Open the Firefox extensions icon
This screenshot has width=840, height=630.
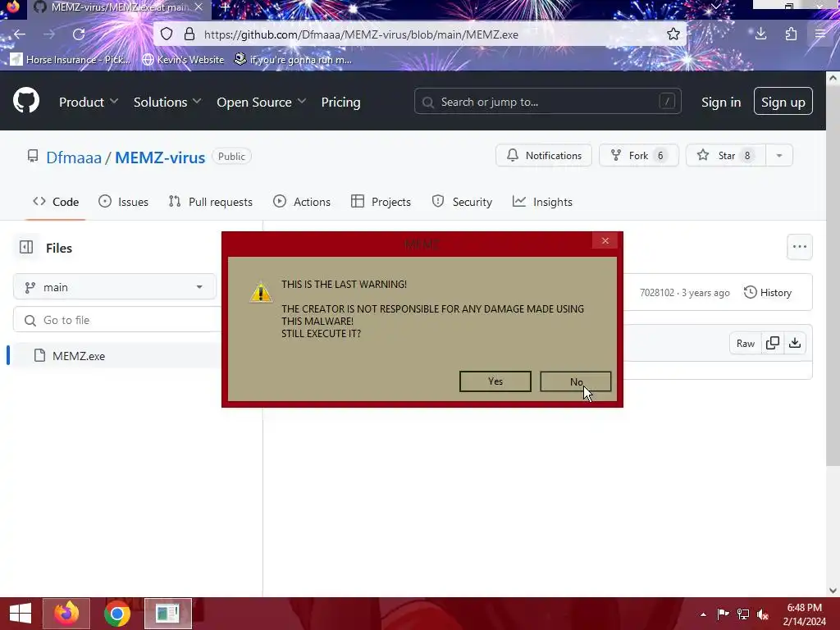coord(792,34)
